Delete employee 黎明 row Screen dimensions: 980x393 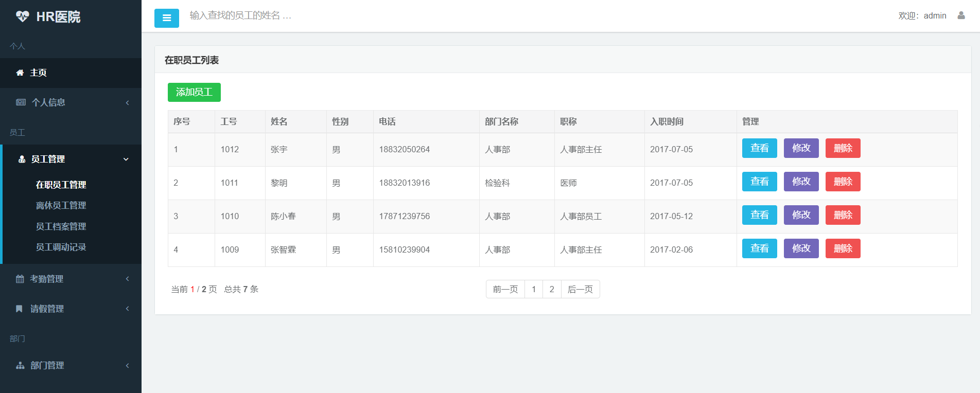[843, 182]
